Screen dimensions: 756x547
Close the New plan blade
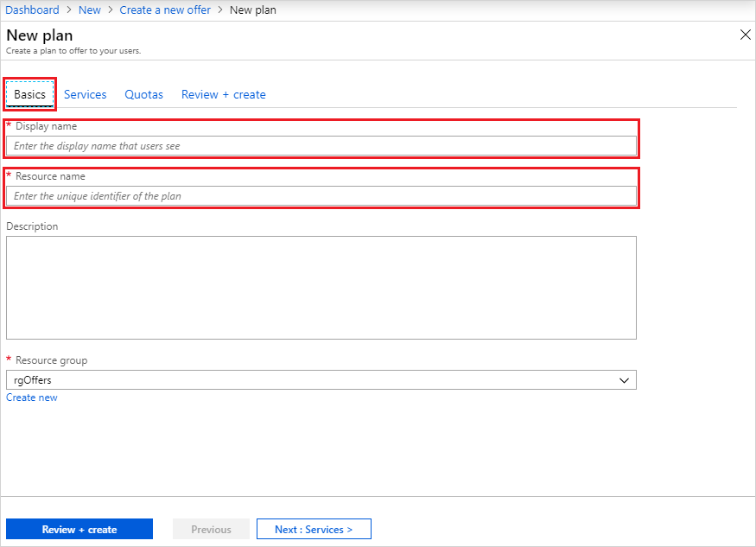click(745, 35)
